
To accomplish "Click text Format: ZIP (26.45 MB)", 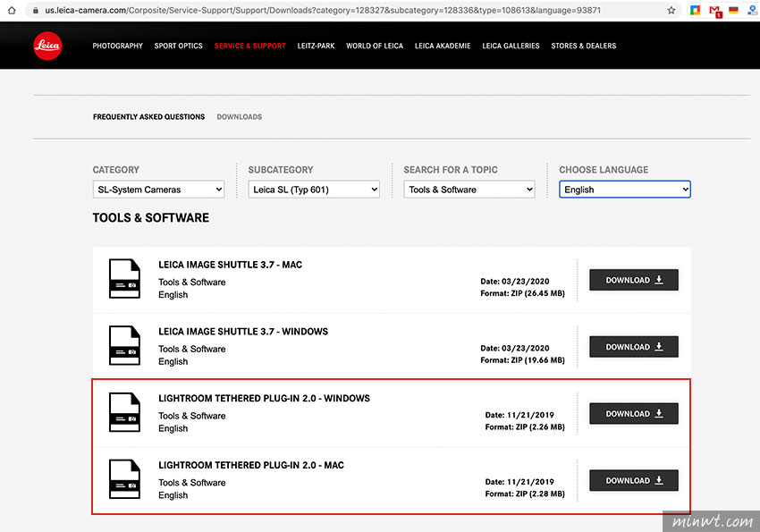I will (x=522, y=293).
